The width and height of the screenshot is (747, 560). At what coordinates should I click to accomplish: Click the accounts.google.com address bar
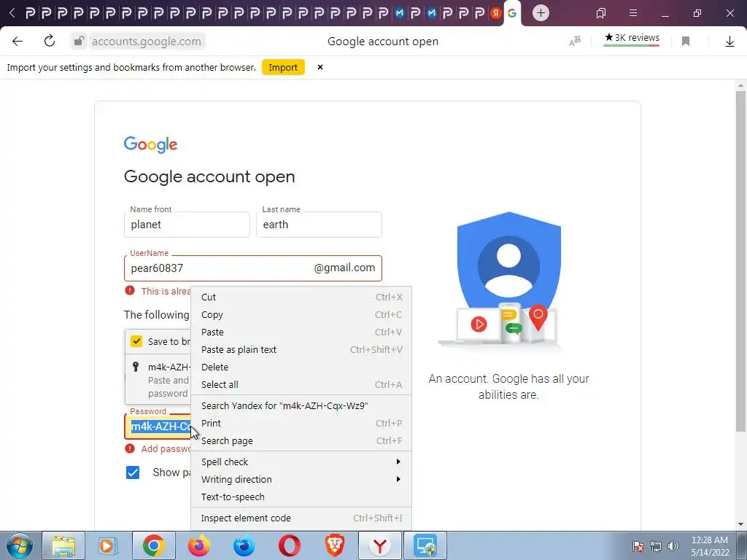pos(146,42)
